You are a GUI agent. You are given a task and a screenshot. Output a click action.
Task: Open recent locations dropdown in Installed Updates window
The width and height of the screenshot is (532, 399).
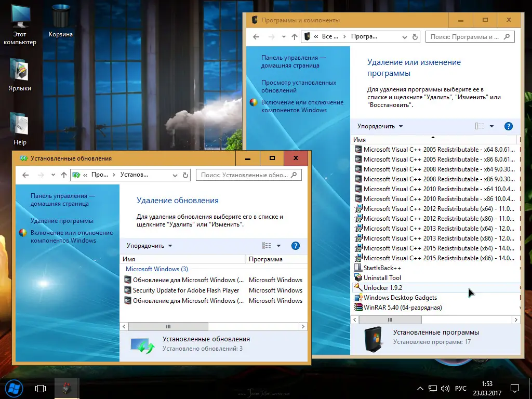pos(53,175)
